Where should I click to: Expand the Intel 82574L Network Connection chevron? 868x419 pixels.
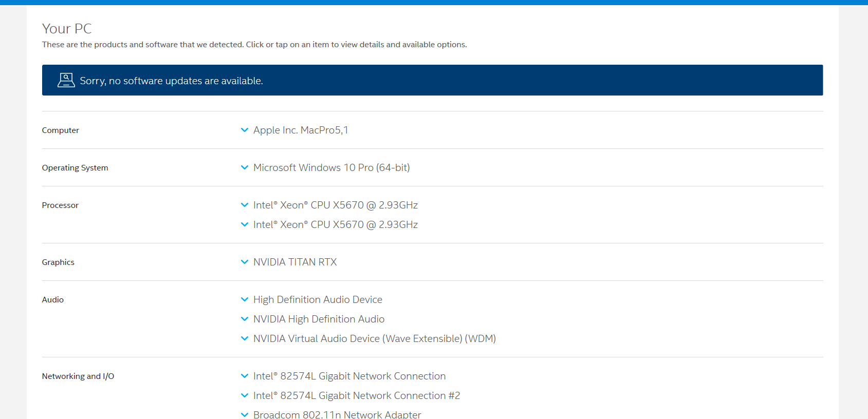pos(245,376)
